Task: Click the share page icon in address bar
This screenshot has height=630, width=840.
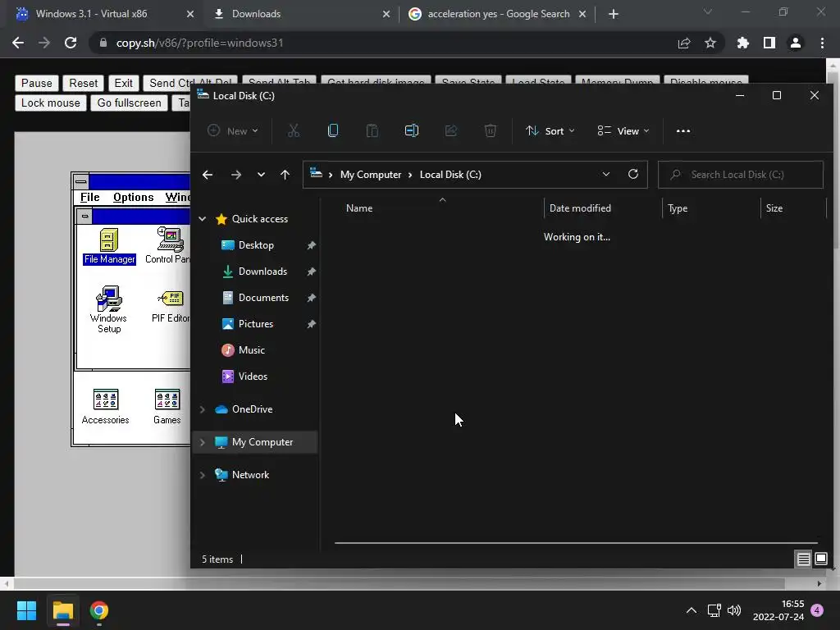Action: coord(684,43)
